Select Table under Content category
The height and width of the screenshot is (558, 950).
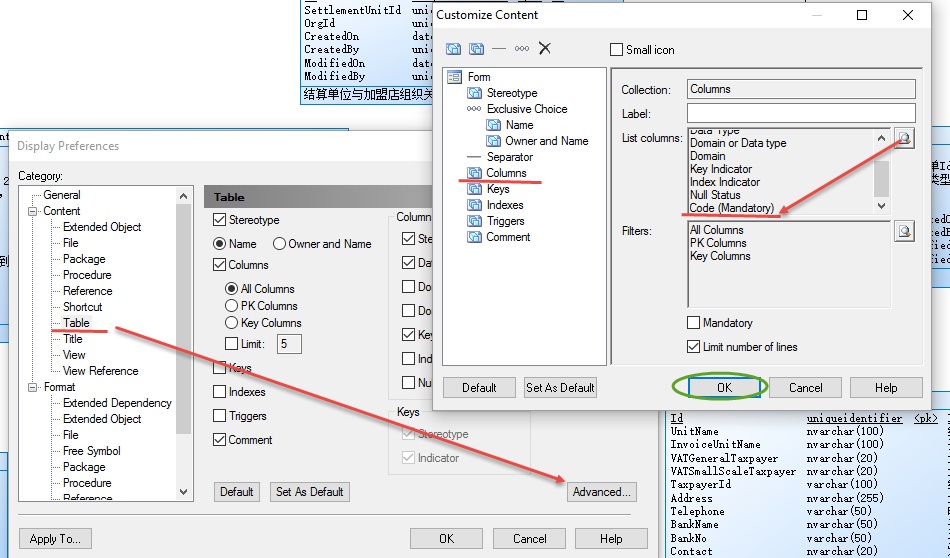pos(76,323)
